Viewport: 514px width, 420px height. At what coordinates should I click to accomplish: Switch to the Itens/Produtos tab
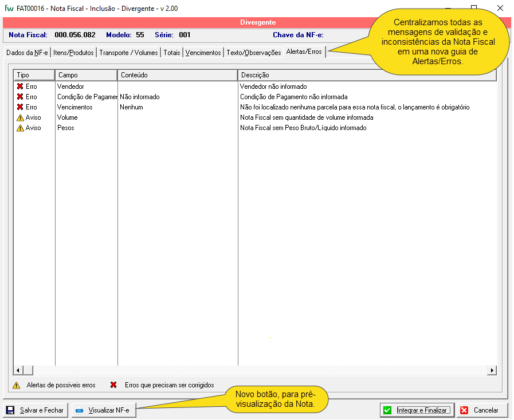[73, 53]
